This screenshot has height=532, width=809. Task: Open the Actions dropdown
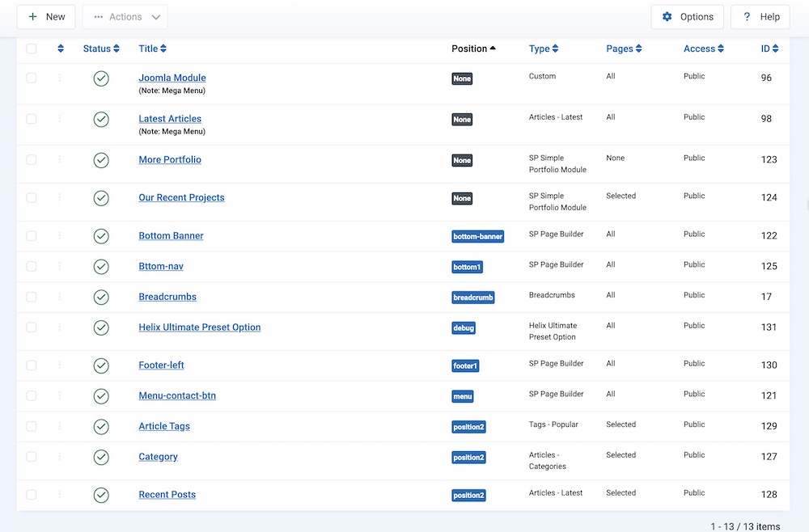(125, 17)
